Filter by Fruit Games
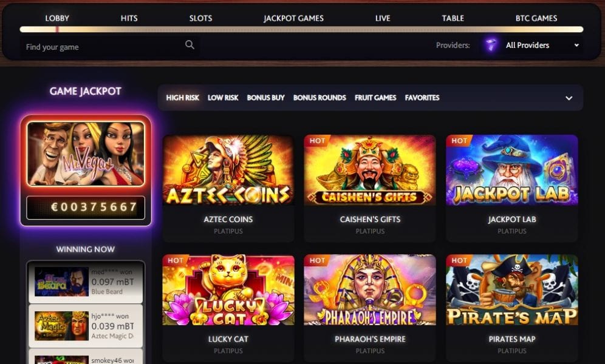 pos(375,98)
